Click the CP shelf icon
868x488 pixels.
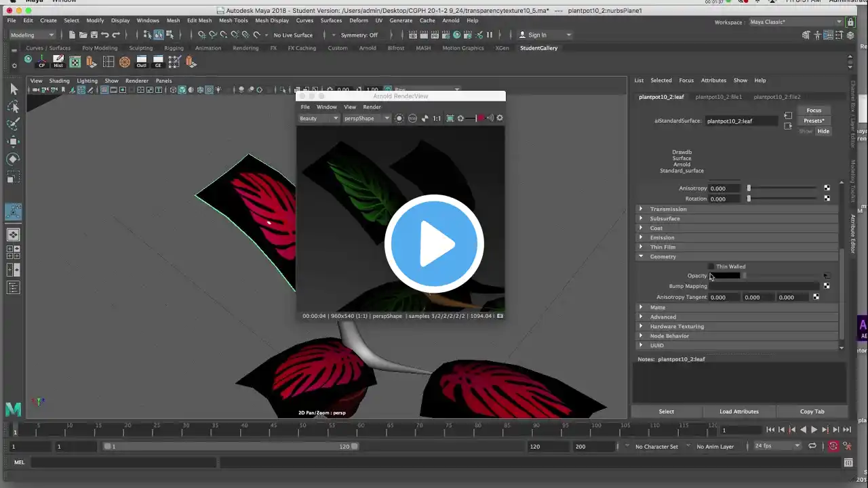click(42, 62)
